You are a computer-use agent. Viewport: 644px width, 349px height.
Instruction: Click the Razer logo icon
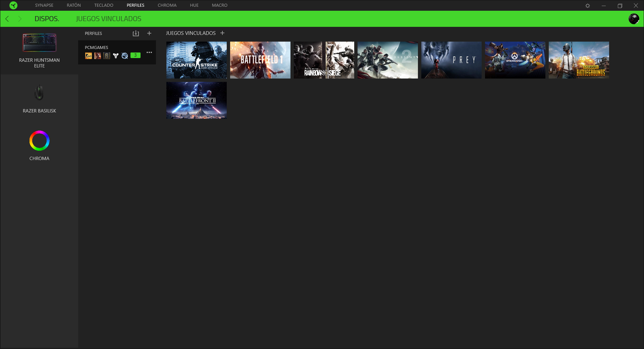point(13,5)
